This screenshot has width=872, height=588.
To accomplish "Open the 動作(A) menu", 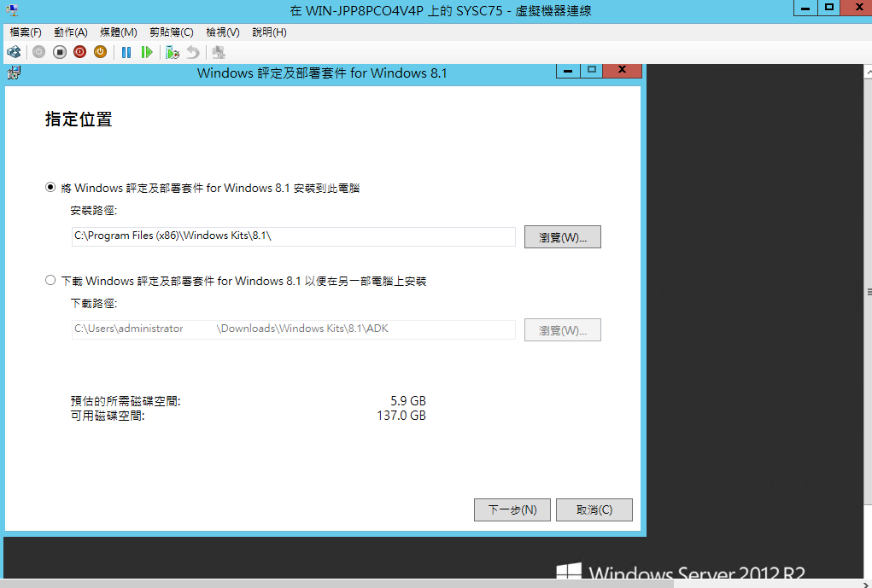I will [71, 32].
